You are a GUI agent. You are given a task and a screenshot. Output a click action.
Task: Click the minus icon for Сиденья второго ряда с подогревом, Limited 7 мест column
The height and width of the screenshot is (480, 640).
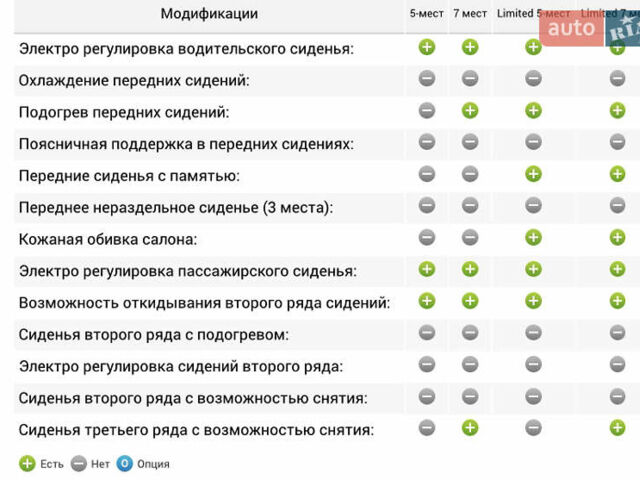pos(617,333)
